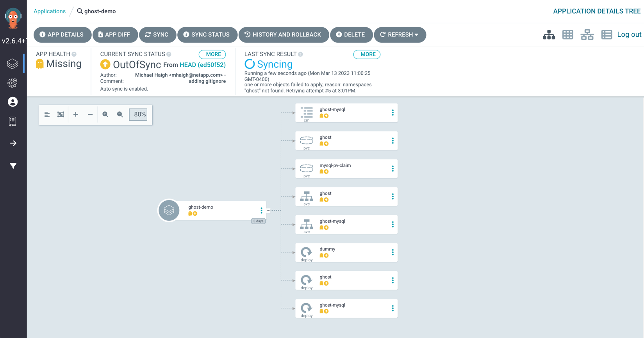Open HEAD (ed50f52) revision link
Image resolution: width=644 pixels, height=338 pixels.
pyautogui.click(x=203, y=65)
